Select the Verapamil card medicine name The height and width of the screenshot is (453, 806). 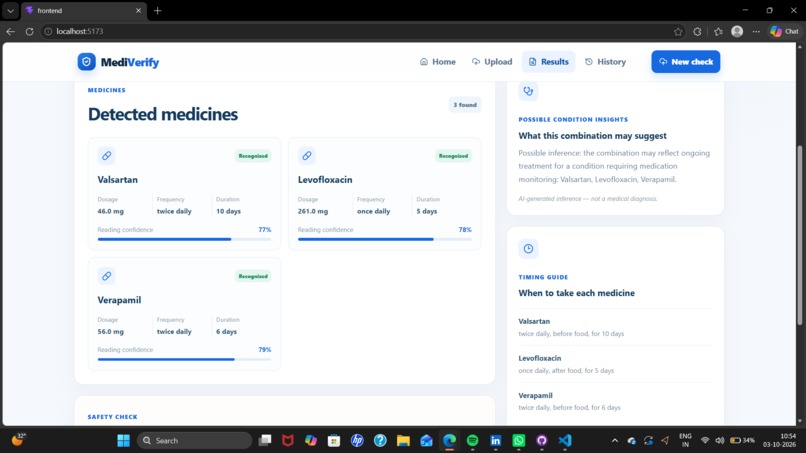click(119, 300)
